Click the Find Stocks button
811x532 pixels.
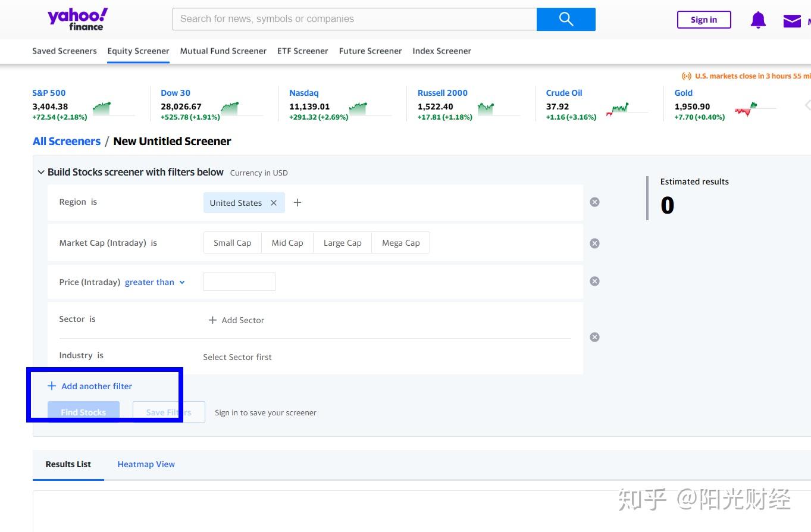pyautogui.click(x=83, y=412)
